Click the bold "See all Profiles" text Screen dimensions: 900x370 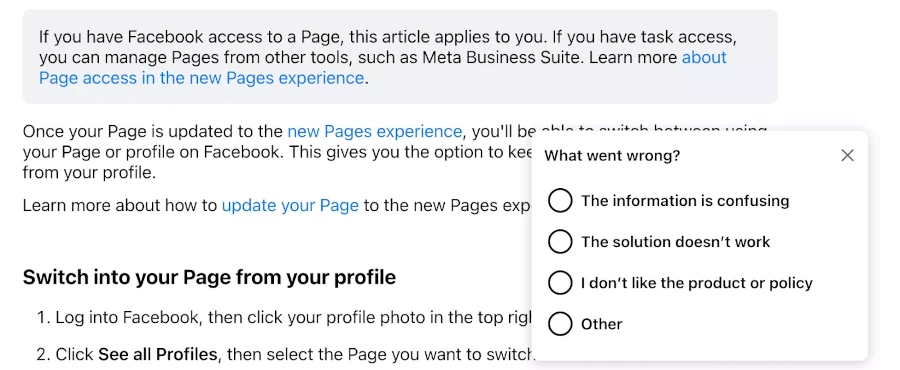(x=158, y=355)
